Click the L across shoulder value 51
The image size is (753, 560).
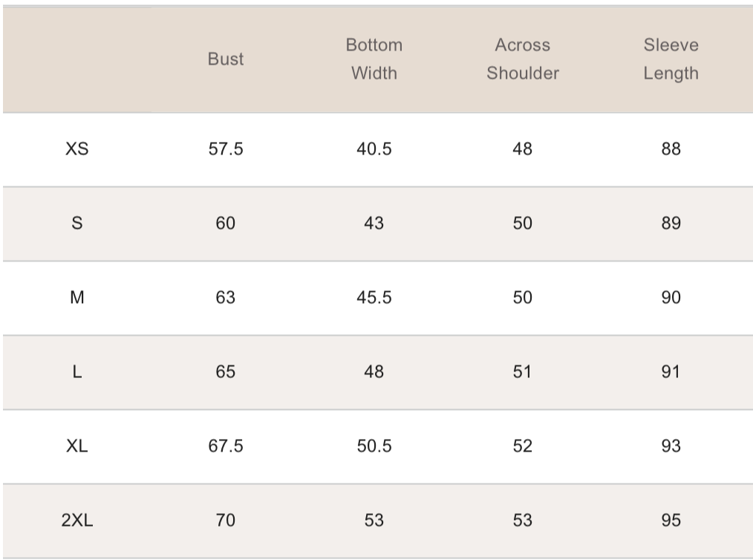(523, 371)
